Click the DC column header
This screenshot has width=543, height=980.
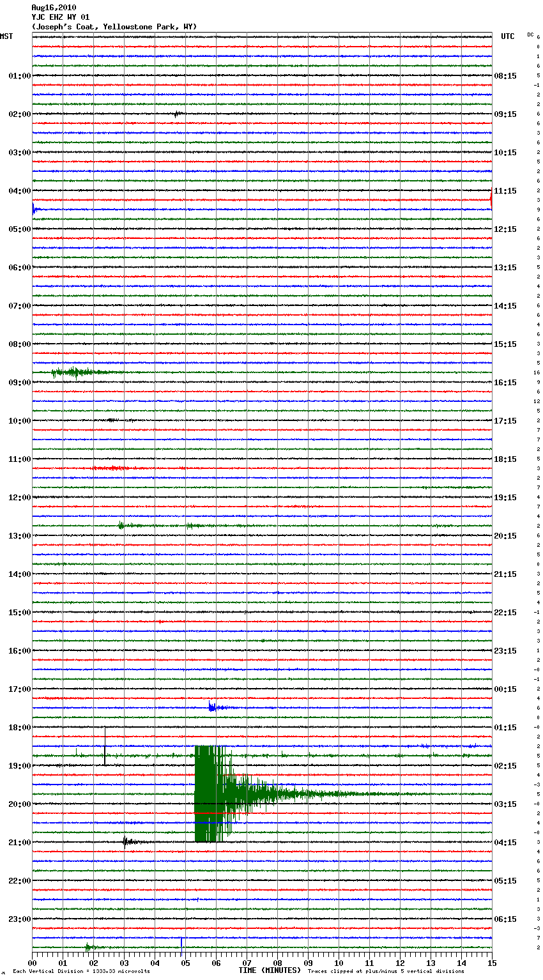(530, 34)
